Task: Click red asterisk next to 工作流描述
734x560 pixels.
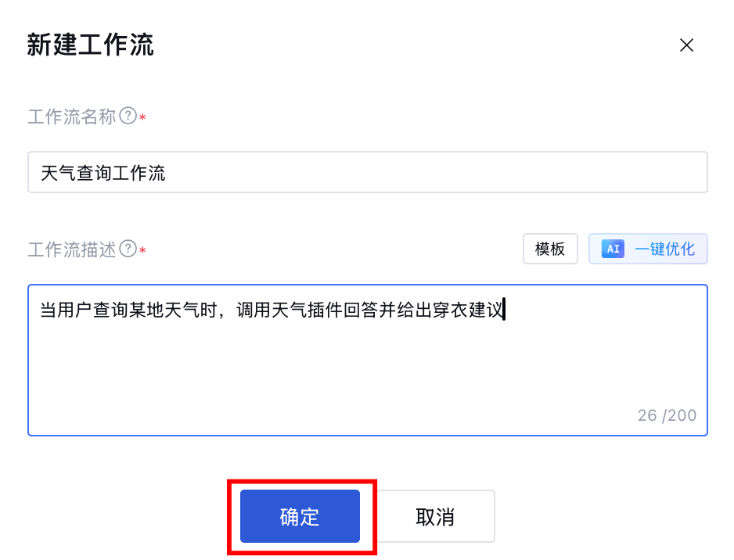Action: coord(142,250)
